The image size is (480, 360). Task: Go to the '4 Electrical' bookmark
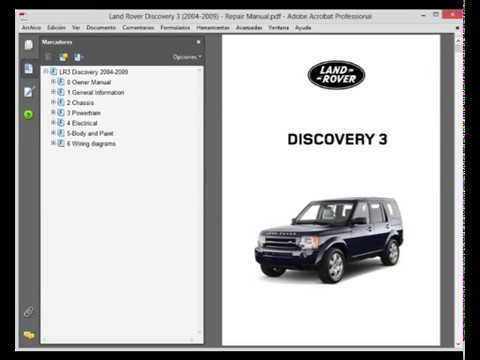(82, 123)
